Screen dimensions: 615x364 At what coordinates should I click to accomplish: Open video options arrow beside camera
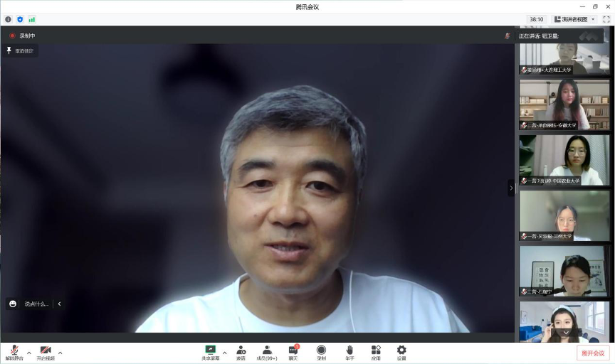coord(60,353)
